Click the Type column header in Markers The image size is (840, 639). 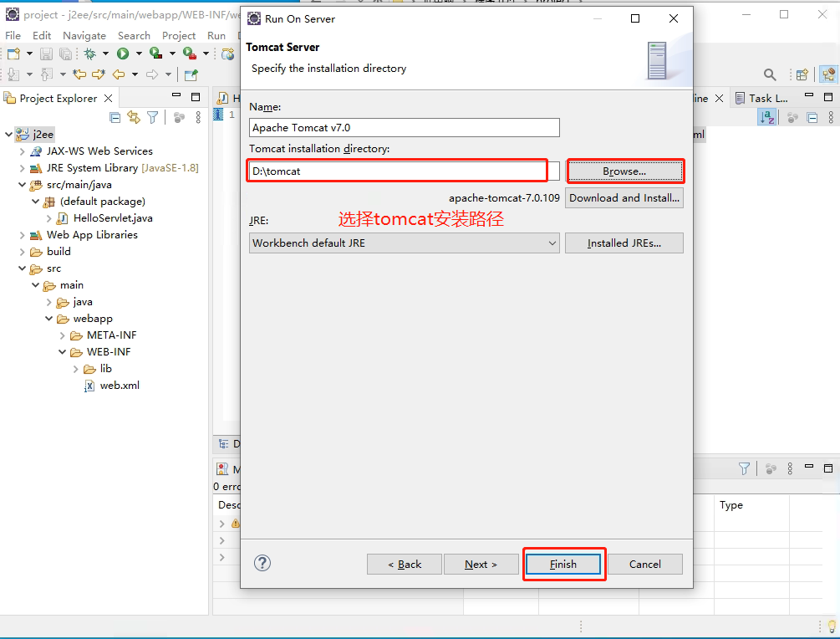[x=731, y=505]
